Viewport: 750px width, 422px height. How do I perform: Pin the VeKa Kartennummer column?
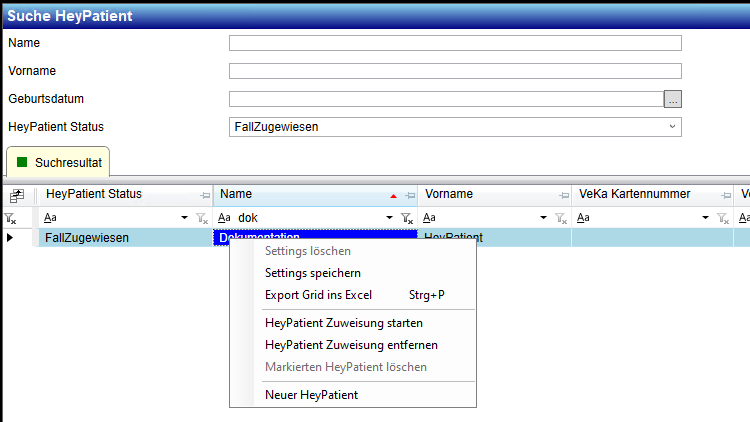click(x=726, y=195)
